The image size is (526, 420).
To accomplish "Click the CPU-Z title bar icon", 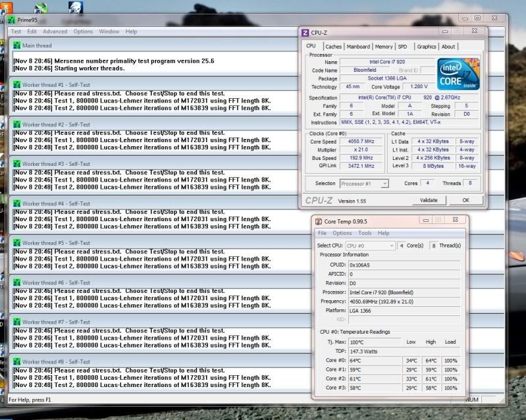I will (305, 32).
